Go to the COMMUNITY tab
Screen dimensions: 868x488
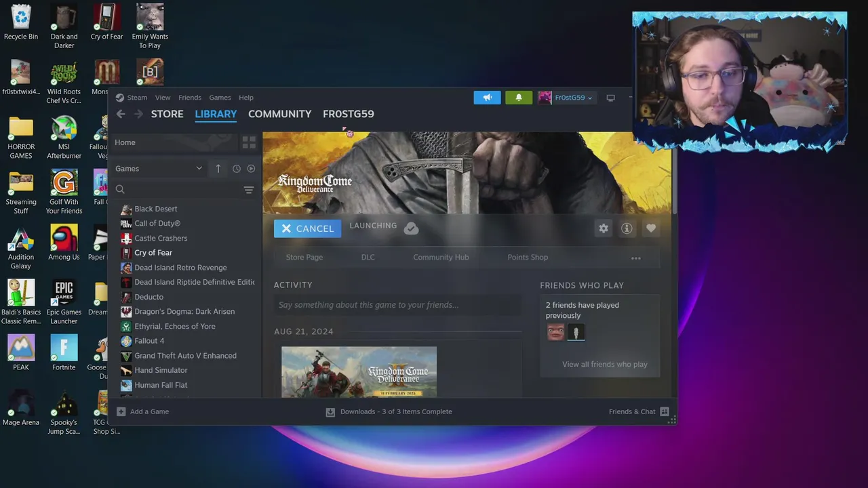point(279,114)
